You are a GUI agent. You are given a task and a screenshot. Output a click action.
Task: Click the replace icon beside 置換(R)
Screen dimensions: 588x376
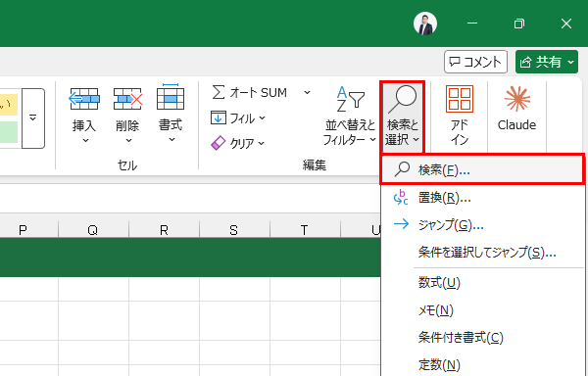pyautogui.click(x=401, y=197)
